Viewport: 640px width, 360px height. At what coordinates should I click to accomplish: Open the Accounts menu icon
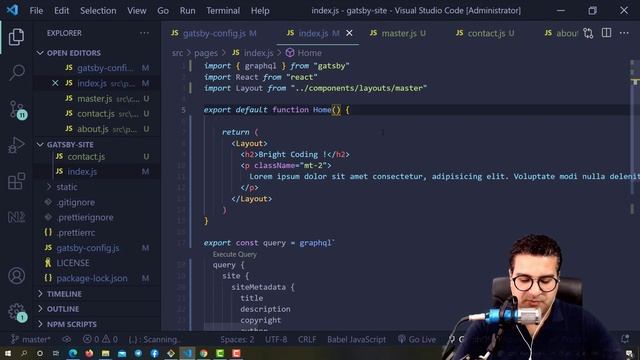pyautogui.click(x=16, y=276)
